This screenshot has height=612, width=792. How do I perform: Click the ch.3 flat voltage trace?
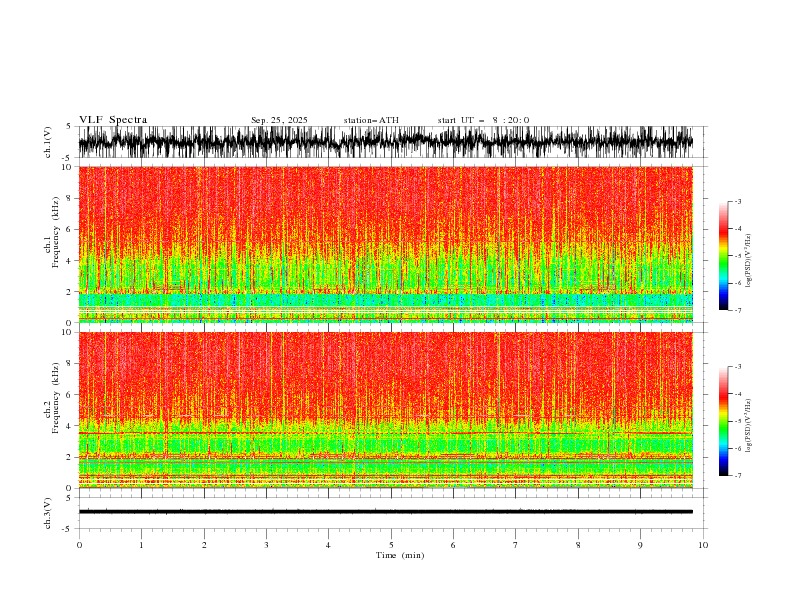pos(385,512)
